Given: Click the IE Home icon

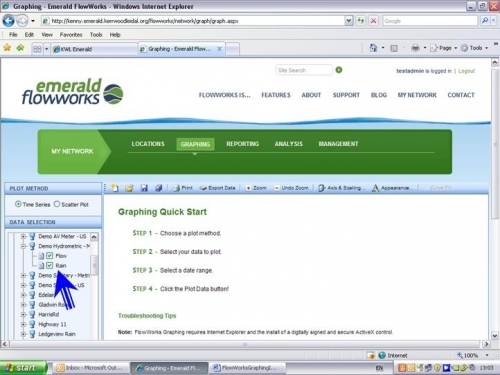Looking at the screenshot, I should click(x=373, y=48).
